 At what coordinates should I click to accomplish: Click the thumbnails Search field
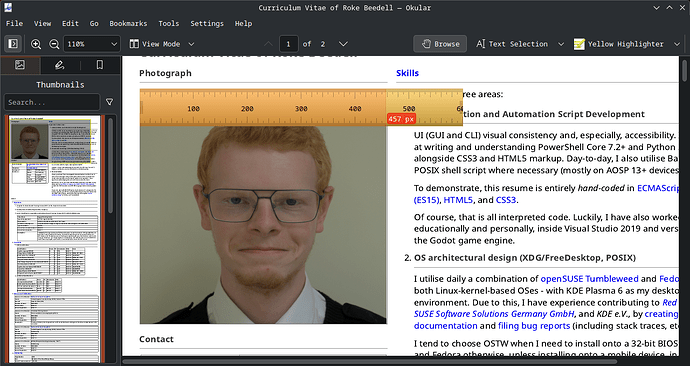click(x=52, y=102)
